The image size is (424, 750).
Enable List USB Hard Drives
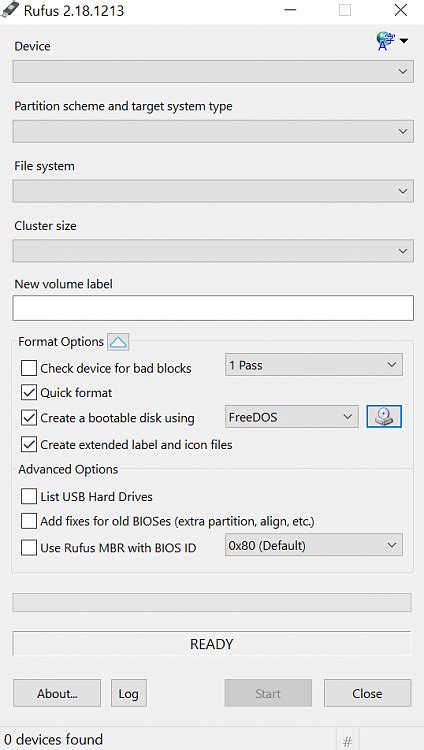pos(29,496)
